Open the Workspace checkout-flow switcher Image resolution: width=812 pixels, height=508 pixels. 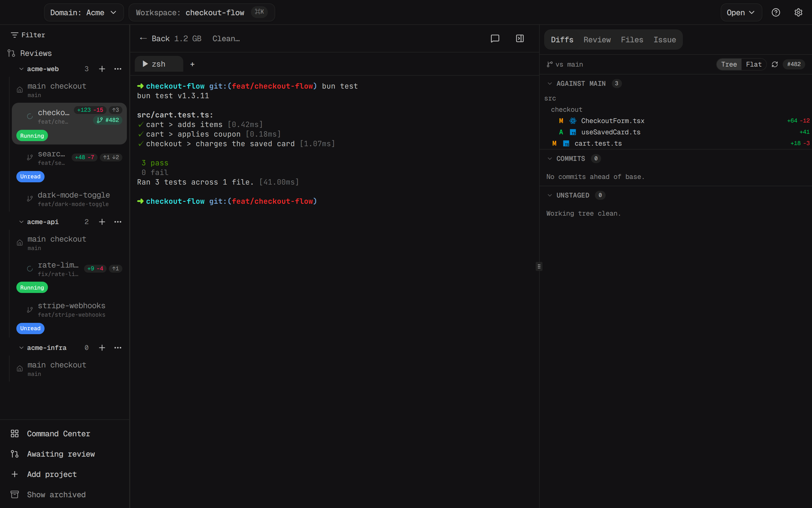point(202,12)
